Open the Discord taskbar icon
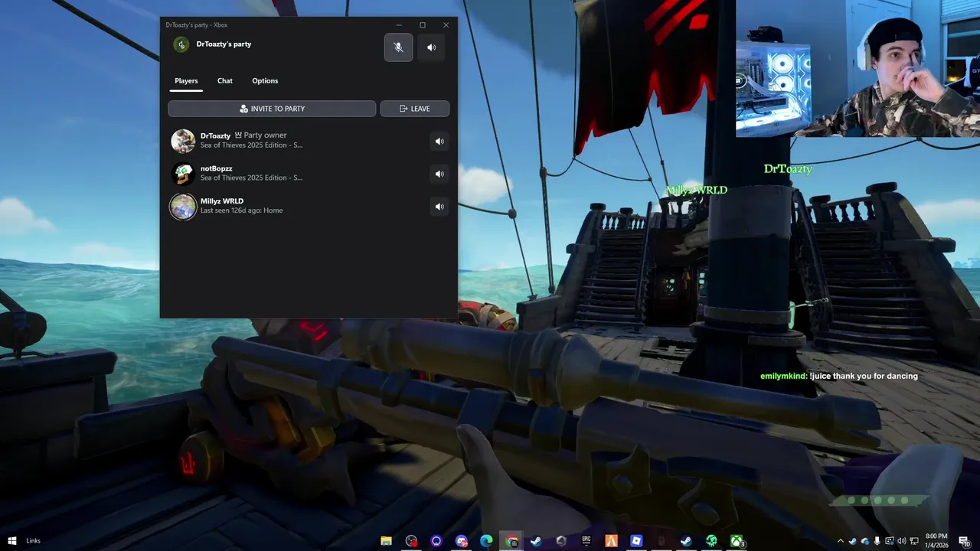Viewport: 980px width, 551px height. [461, 540]
